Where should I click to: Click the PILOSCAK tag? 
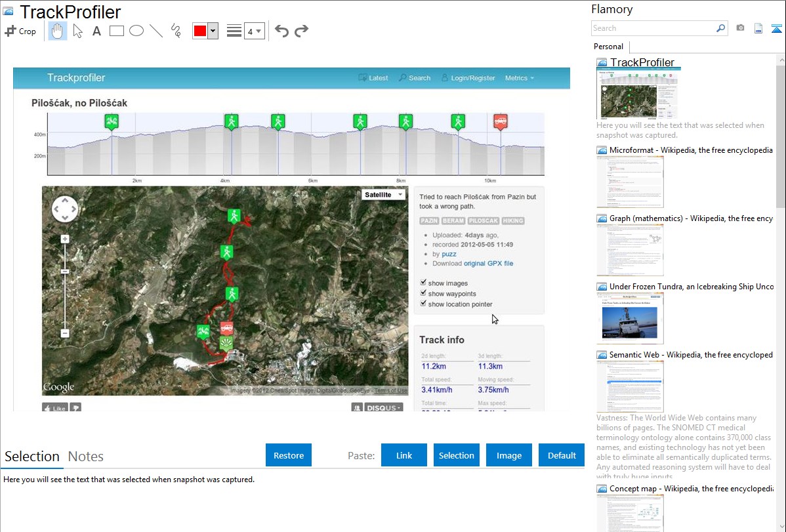[484, 220]
